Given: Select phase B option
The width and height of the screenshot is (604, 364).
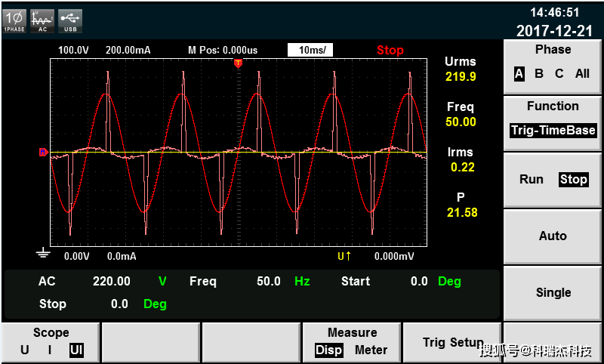Looking at the screenshot, I should point(538,74).
